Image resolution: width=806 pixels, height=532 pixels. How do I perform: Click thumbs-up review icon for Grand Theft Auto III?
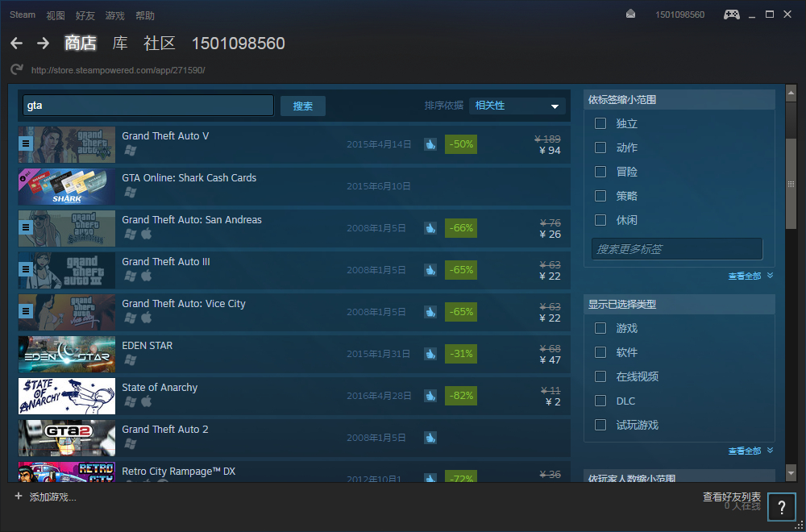pyautogui.click(x=430, y=270)
